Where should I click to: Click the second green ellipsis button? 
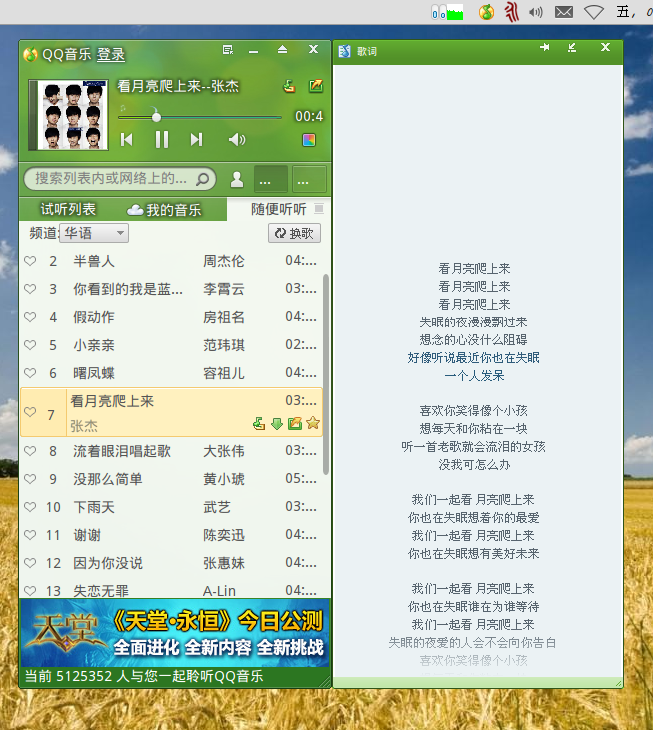pos(309,179)
